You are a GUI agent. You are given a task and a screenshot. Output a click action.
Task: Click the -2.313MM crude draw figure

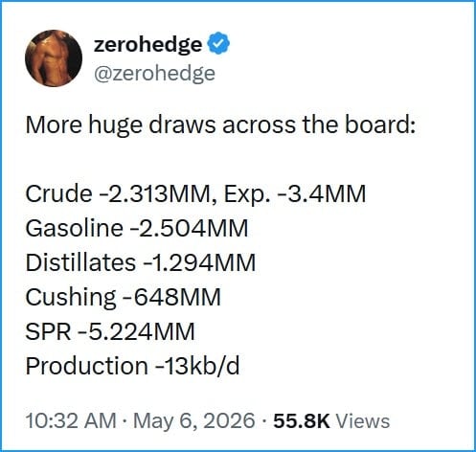point(154,194)
